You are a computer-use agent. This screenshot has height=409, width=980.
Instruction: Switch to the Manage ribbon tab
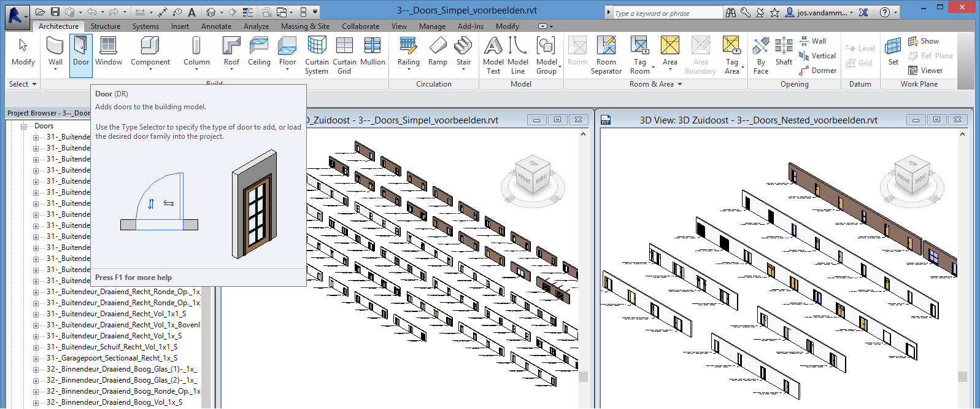432,26
